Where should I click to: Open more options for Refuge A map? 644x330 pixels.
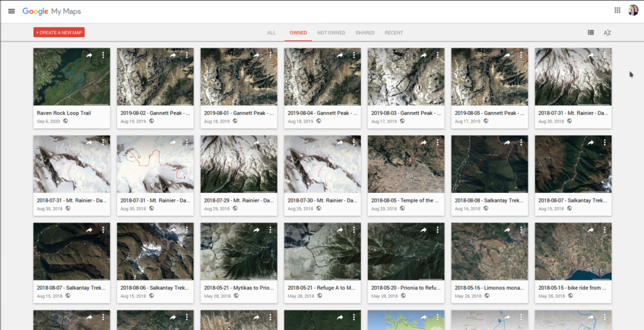(354, 230)
